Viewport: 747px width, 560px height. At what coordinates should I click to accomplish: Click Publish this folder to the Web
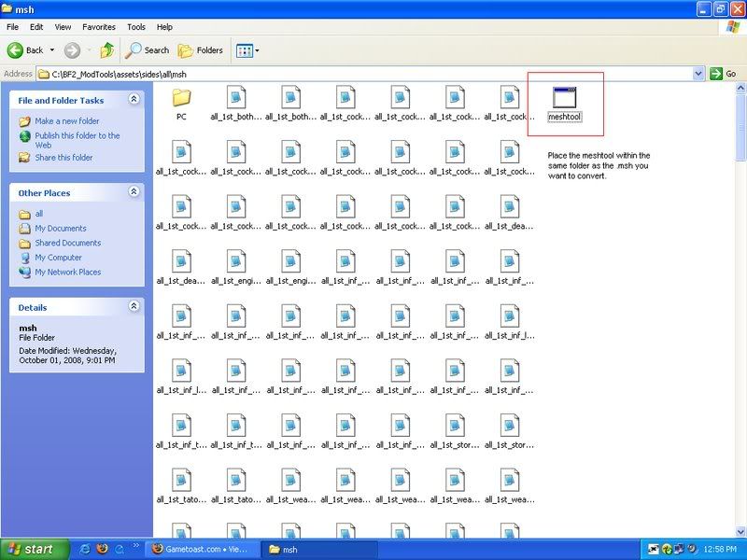click(x=78, y=140)
